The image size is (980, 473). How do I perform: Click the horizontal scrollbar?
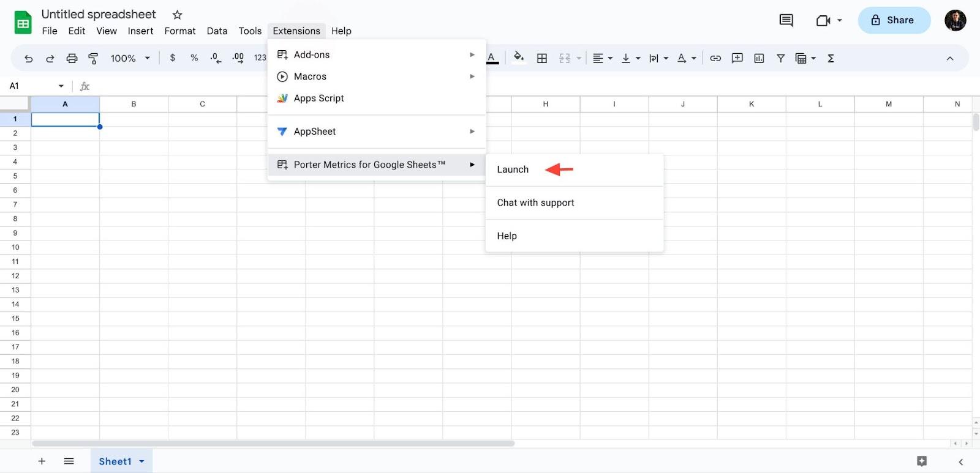click(273, 444)
